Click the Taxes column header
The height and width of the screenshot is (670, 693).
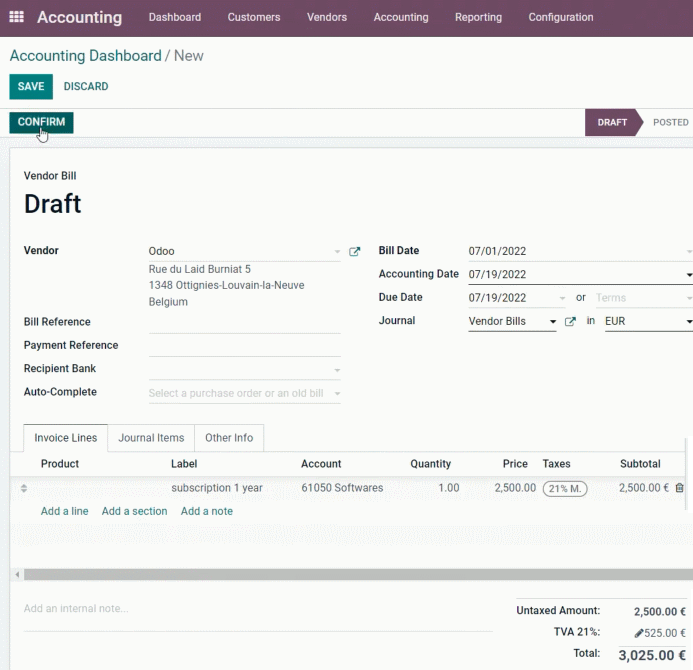[556, 464]
